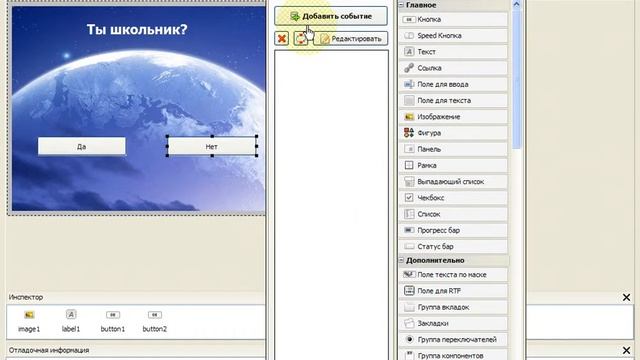Close the Отладочная информация panel
640x360 pixels.
(x=626, y=350)
